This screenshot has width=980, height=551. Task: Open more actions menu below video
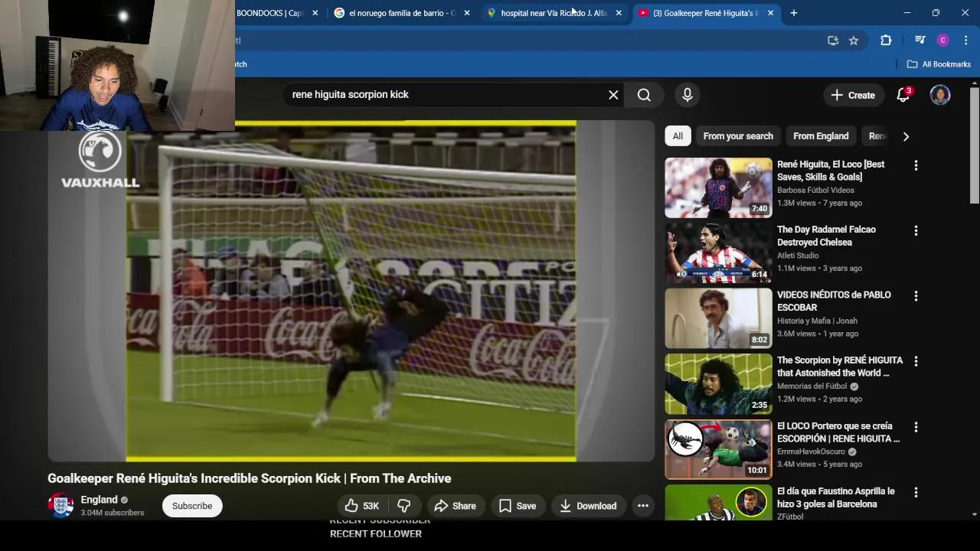643,506
